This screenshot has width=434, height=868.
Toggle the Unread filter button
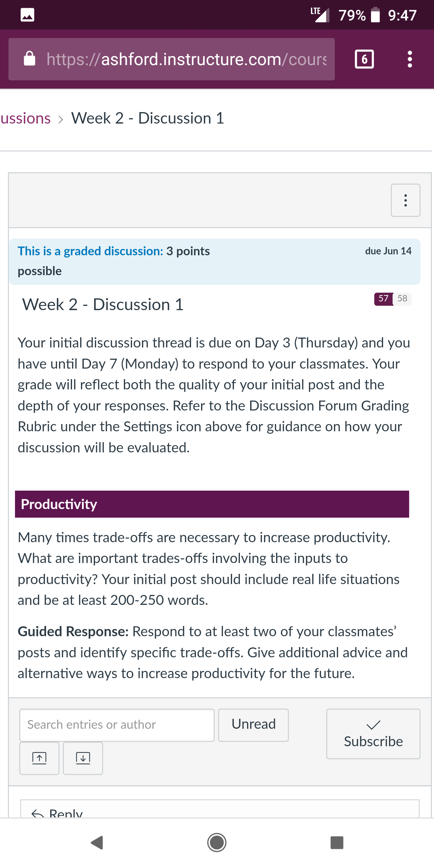tap(253, 725)
